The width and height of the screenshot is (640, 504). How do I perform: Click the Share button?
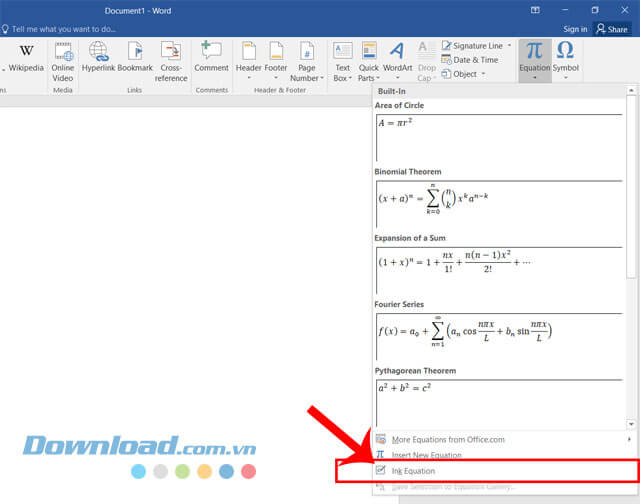click(x=612, y=29)
